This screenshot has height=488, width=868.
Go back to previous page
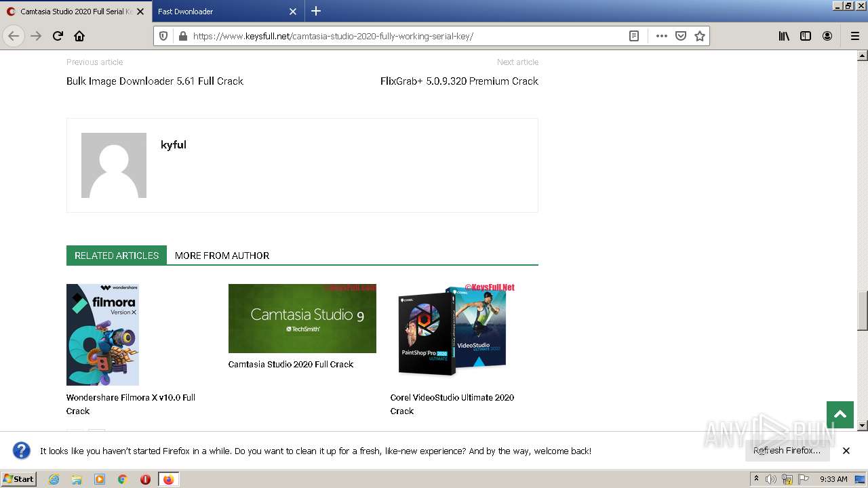(x=14, y=36)
